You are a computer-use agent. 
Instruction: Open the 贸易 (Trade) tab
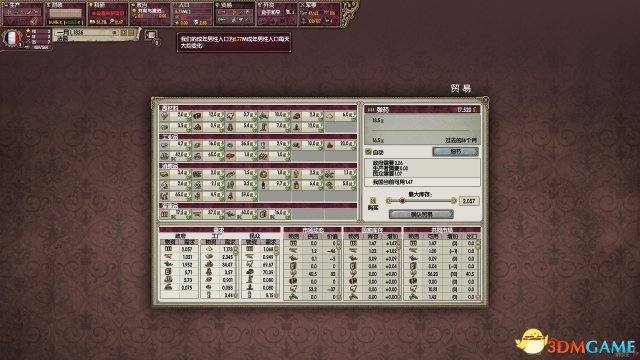click(x=235, y=13)
